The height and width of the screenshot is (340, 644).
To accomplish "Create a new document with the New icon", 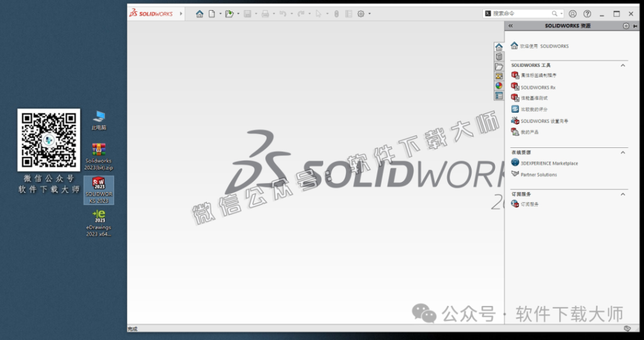I will 211,14.
